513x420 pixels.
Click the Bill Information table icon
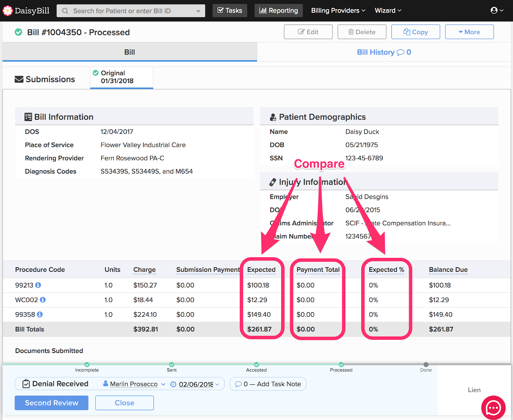click(28, 117)
